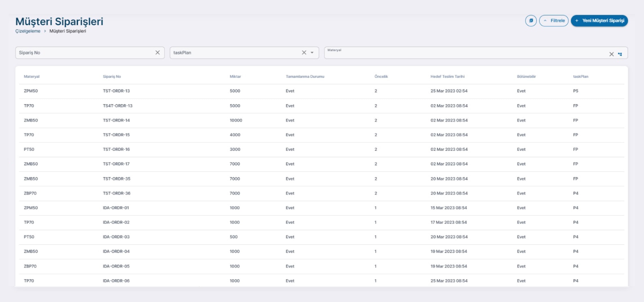Screen dimensions: 644x302
Task: Select order IDA-ORDR-01 cell
Action: (x=116, y=208)
